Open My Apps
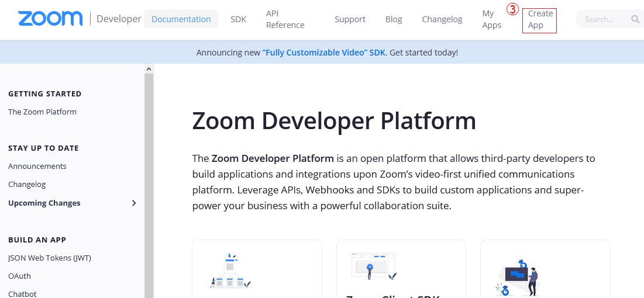The image size is (644, 298). 491,19
